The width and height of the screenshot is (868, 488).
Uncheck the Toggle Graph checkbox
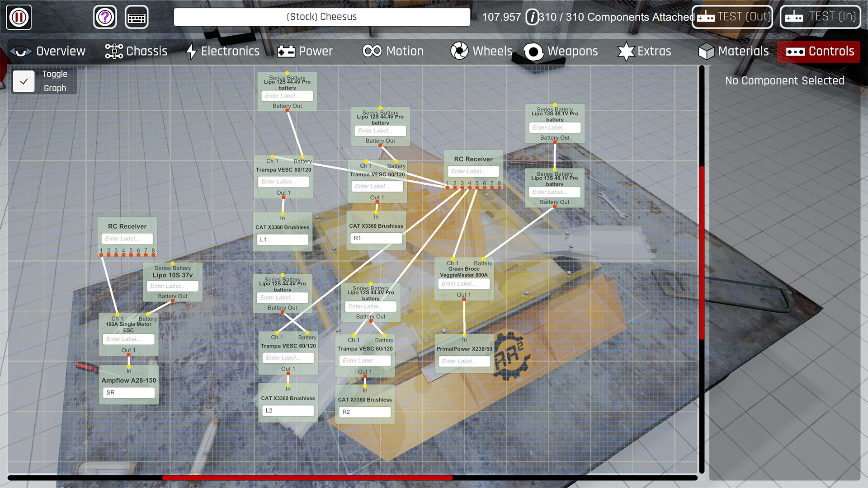(24, 81)
